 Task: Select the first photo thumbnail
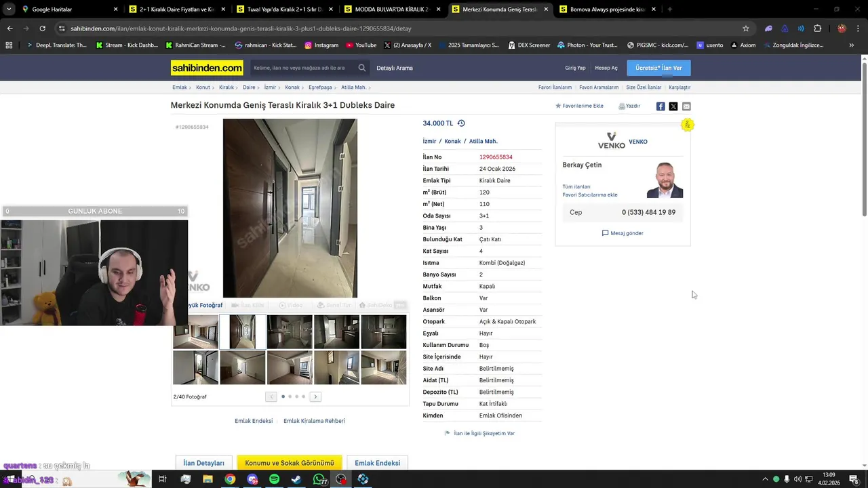[x=195, y=331]
